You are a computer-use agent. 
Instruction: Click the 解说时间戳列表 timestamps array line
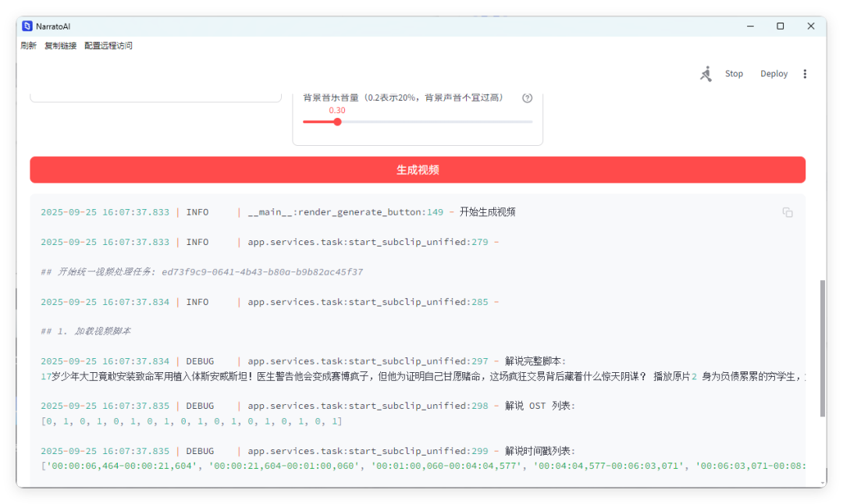421,466
